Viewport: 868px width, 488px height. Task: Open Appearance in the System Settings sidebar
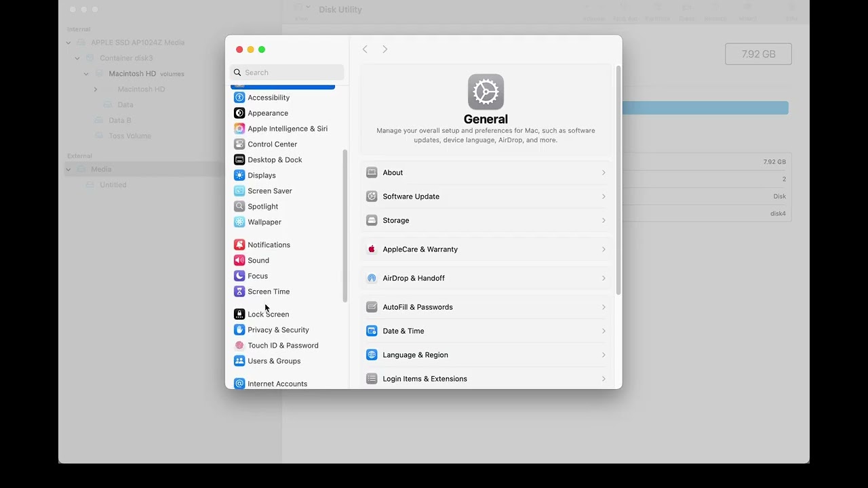[283, 113]
